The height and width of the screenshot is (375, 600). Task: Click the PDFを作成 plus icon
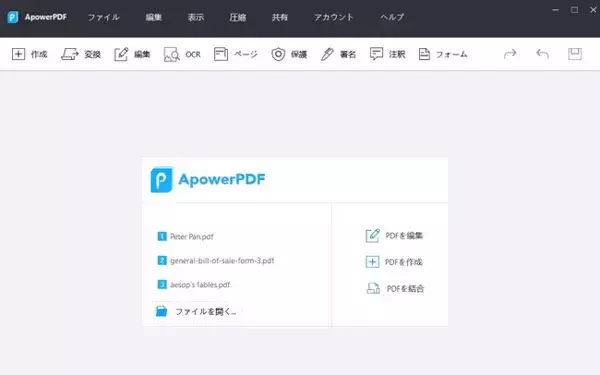[x=372, y=262]
